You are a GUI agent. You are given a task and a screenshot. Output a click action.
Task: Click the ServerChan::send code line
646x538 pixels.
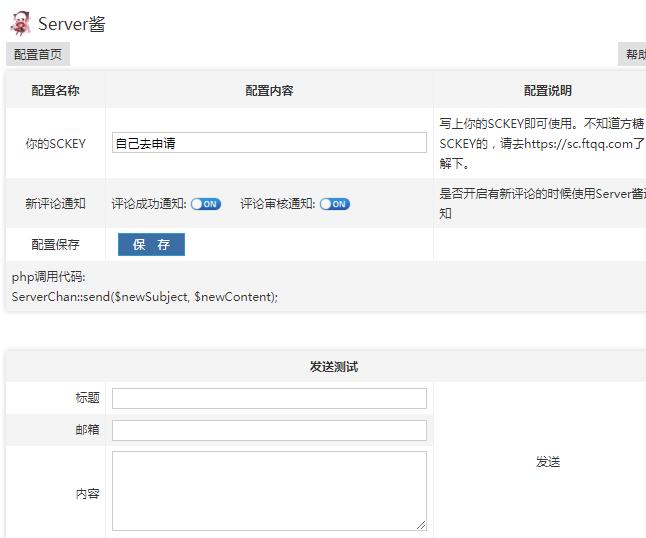tap(145, 297)
